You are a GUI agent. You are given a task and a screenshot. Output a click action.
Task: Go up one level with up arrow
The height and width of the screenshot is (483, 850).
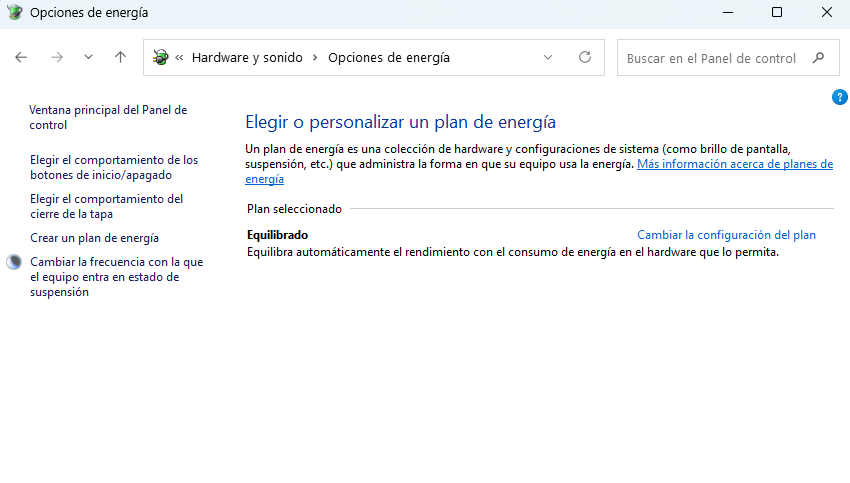point(120,57)
